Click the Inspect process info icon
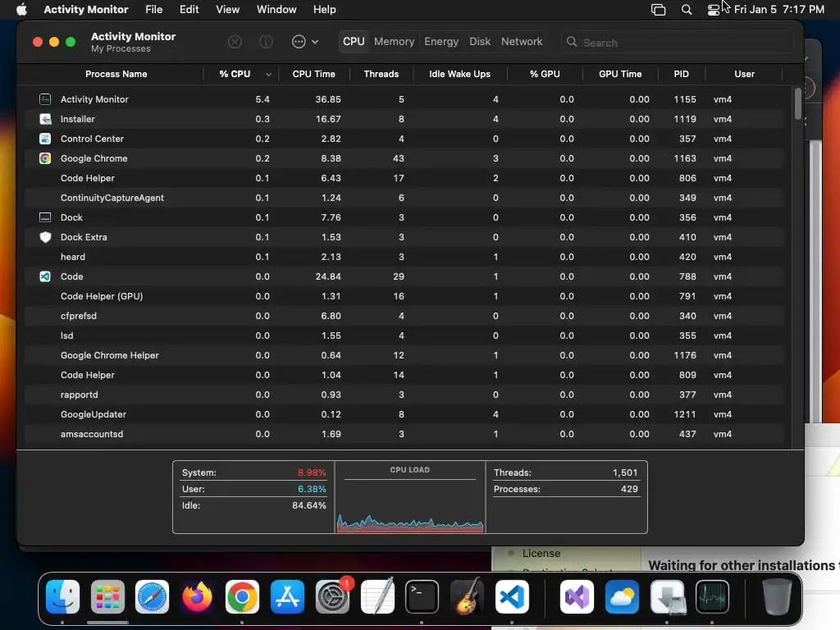The height and width of the screenshot is (630, 840). 266,42
